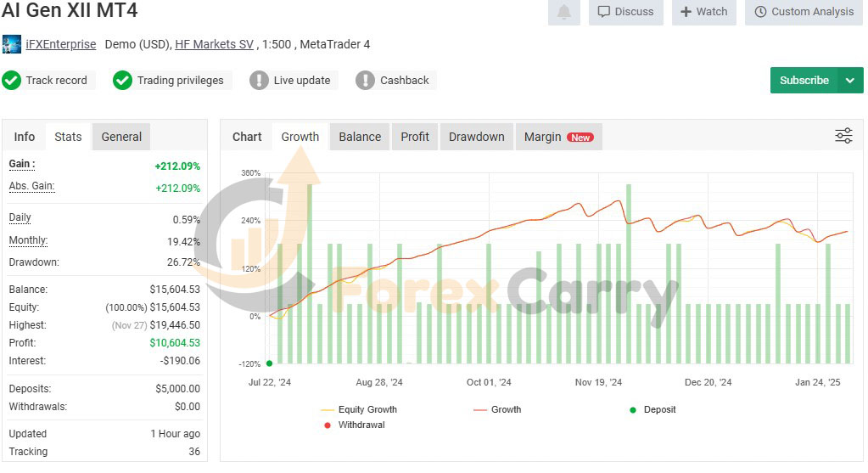Click the notification bell icon
Viewport: 868px width, 473px height.
[563, 12]
